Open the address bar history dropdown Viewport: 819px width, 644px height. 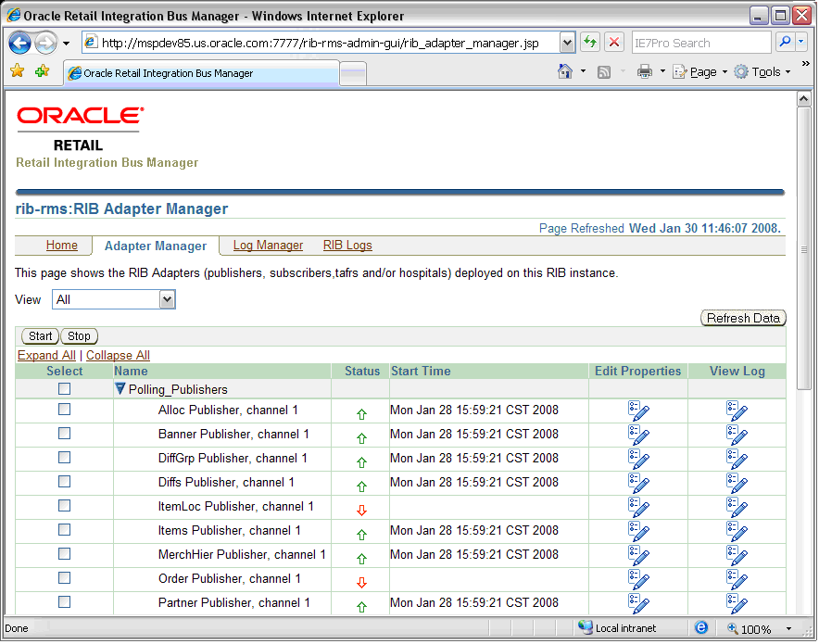tap(567, 43)
